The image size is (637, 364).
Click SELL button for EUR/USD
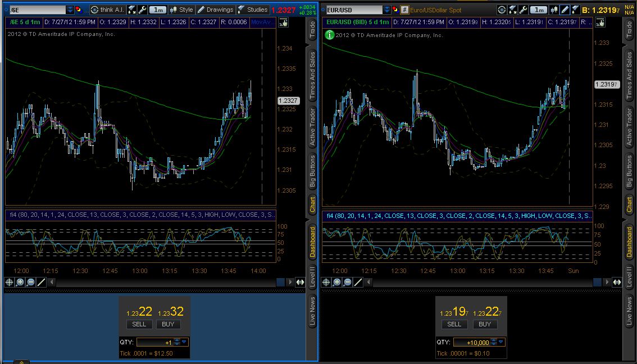454,324
